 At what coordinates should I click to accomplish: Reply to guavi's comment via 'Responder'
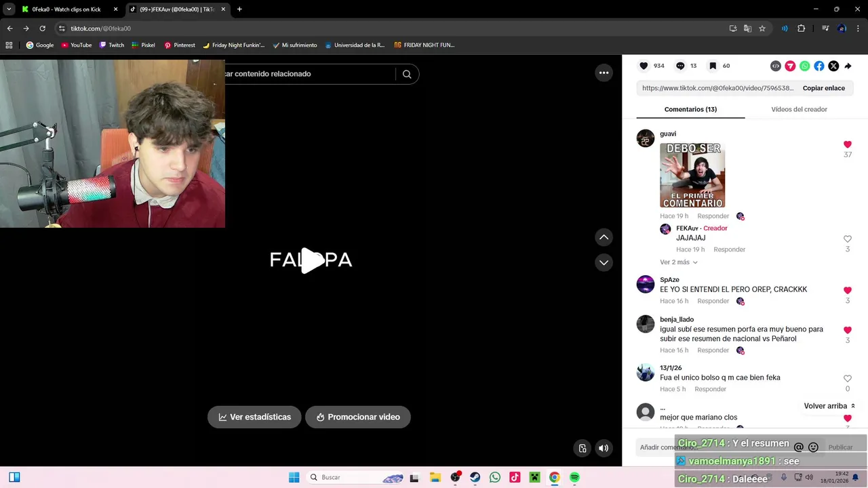click(x=713, y=216)
